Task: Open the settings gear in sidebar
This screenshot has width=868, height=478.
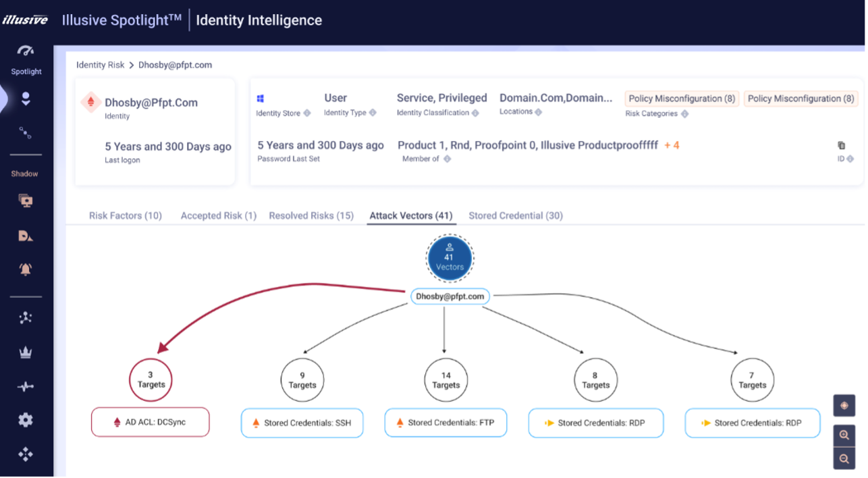Action: click(x=26, y=420)
